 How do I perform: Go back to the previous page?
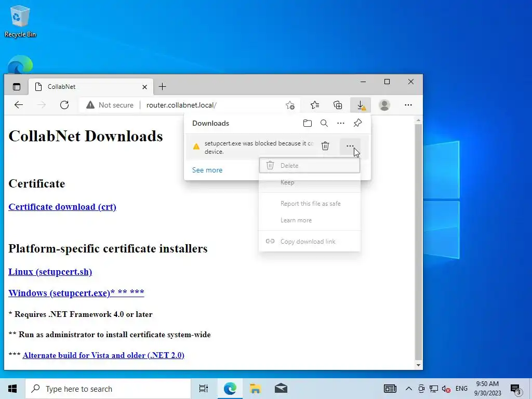(x=19, y=105)
